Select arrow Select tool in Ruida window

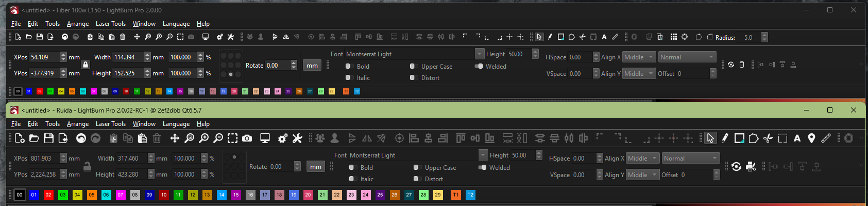click(710, 138)
